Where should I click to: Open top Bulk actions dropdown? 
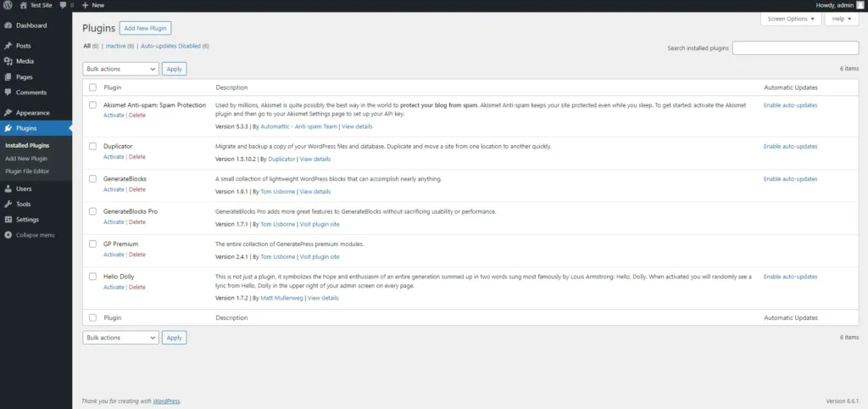[x=120, y=69]
